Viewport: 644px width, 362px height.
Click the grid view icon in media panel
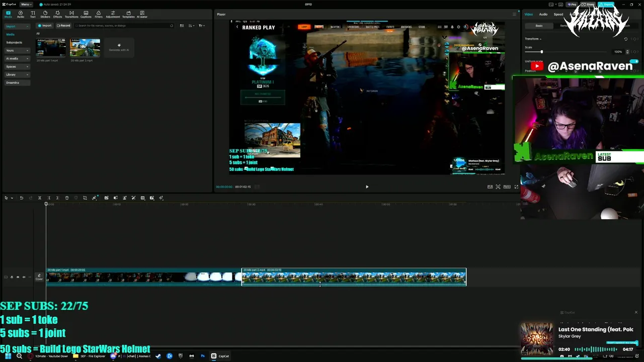[x=182, y=26]
